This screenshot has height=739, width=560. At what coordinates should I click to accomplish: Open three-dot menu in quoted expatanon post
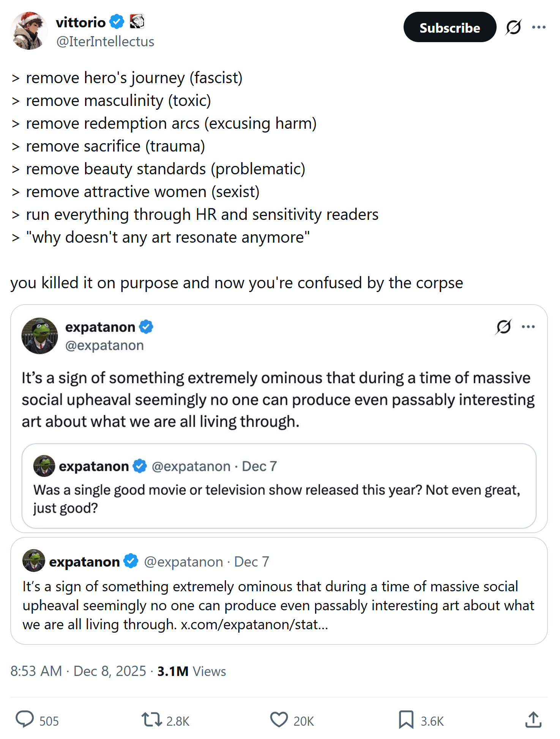pyautogui.click(x=528, y=327)
